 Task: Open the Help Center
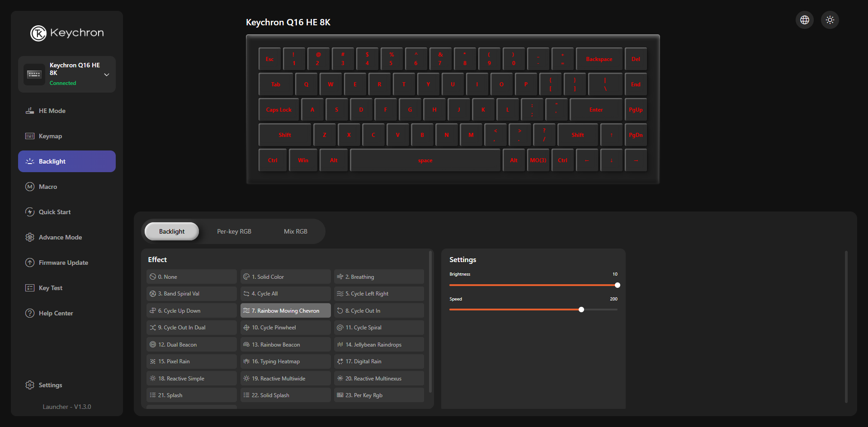pos(56,313)
